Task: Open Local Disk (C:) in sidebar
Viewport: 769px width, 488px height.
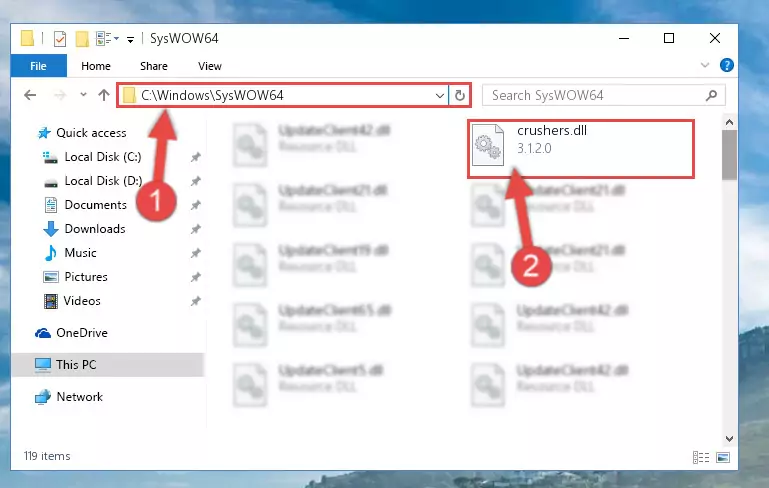Action: (x=103, y=157)
